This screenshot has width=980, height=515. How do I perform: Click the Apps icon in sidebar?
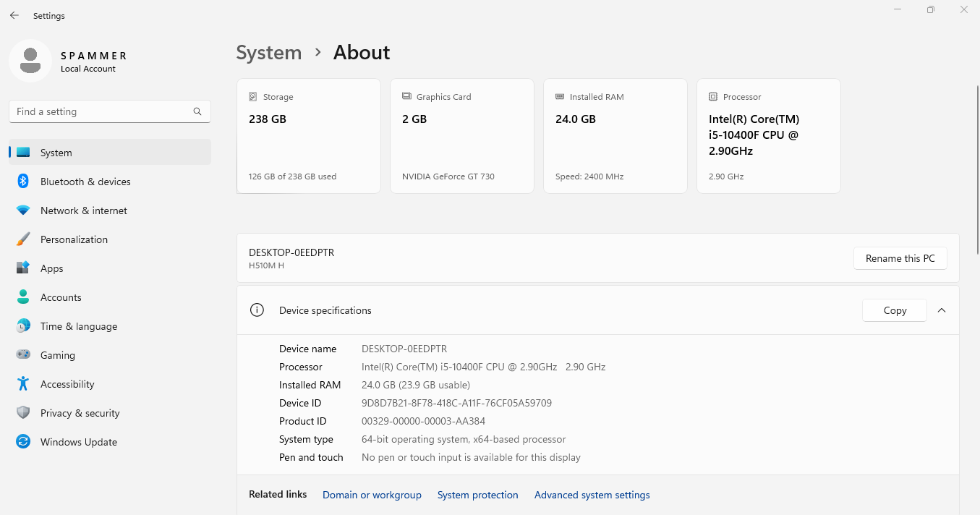[x=23, y=268]
